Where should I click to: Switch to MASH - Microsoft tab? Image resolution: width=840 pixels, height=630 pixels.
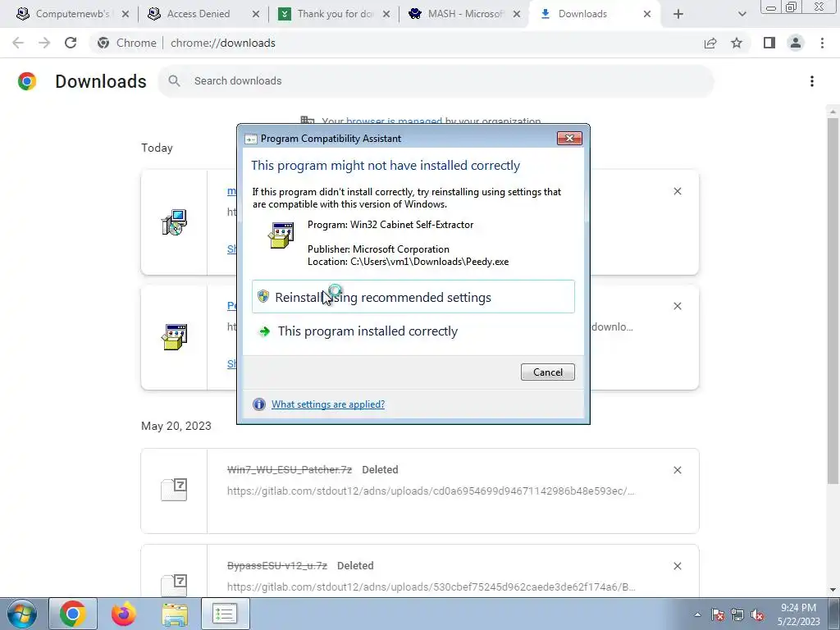click(x=464, y=14)
